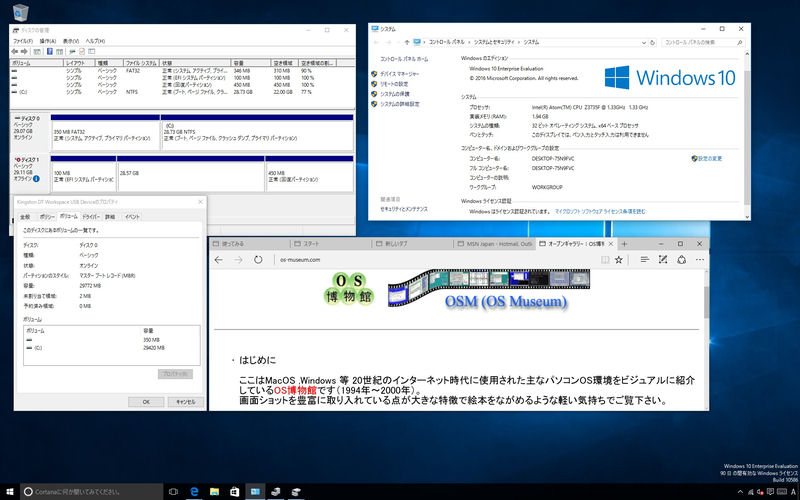800x500 pixels.
Task: Click Share icon in Edge toolbar
Action: click(x=682, y=260)
